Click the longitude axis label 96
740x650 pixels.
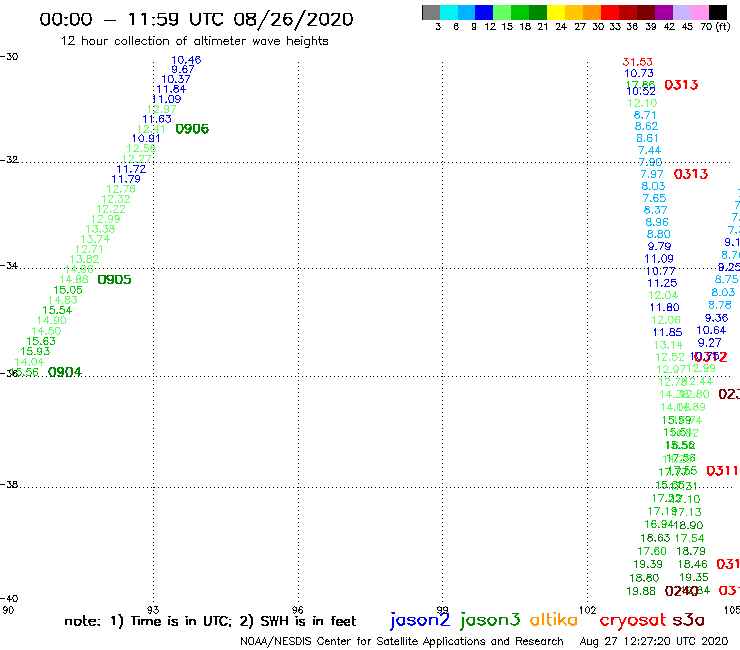point(298,610)
